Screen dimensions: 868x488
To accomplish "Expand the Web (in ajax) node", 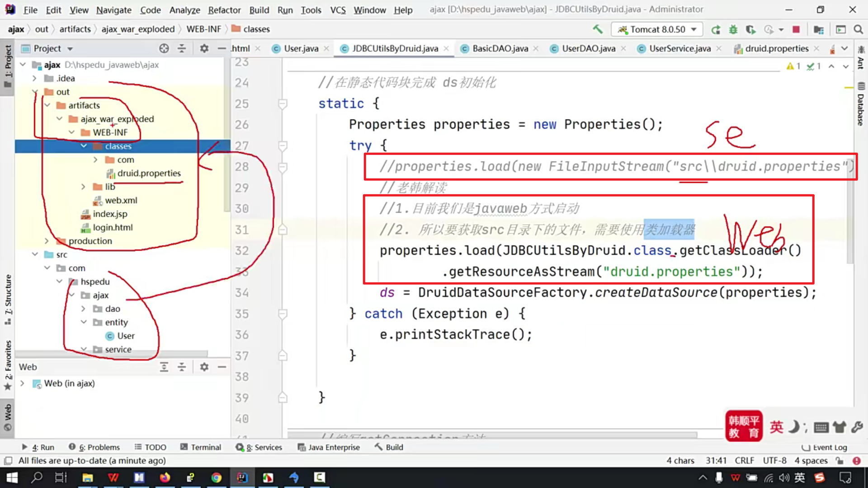I will click(22, 383).
